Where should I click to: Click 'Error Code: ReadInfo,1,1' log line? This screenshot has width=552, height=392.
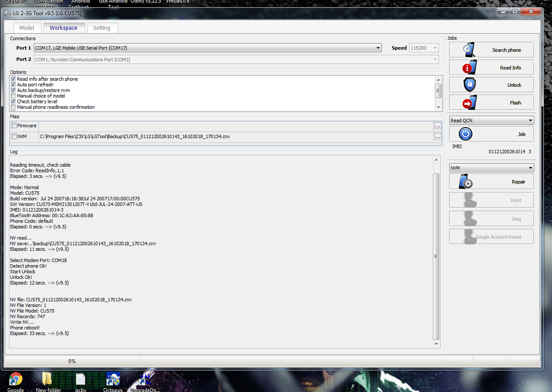click(x=37, y=171)
